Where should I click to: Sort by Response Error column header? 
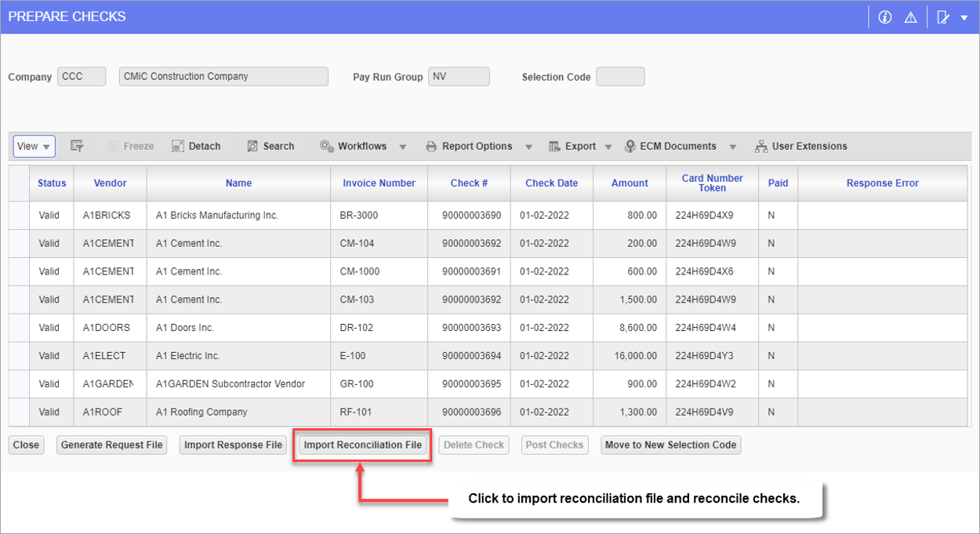(x=882, y=183)
